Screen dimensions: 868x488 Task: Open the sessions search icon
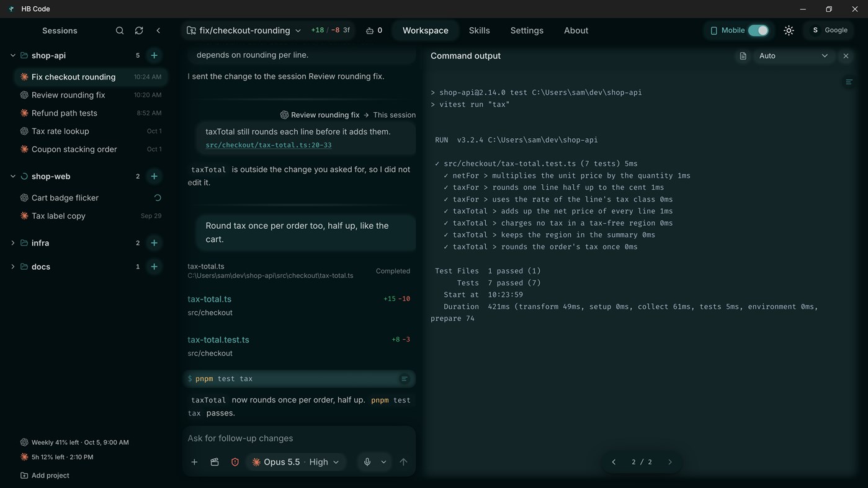pos(120,30)
